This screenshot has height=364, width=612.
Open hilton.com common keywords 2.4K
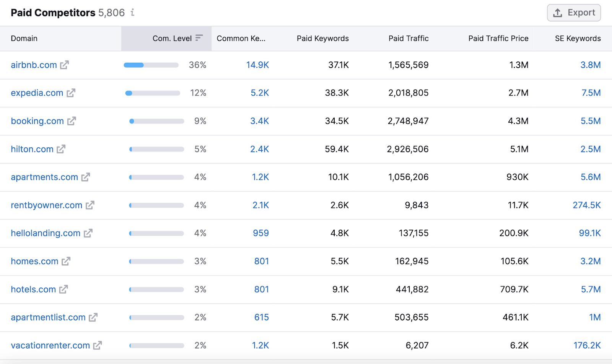pyautogui.click(x=260, y=149)
